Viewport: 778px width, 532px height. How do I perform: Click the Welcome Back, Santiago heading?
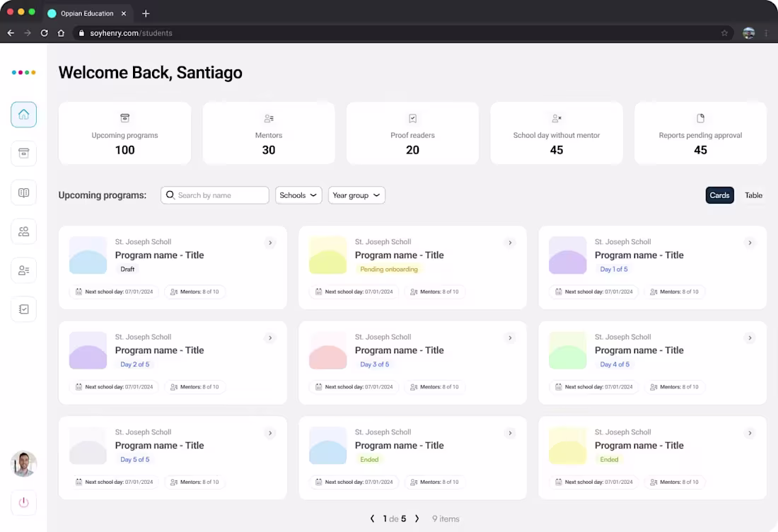(x=151, y=72)
